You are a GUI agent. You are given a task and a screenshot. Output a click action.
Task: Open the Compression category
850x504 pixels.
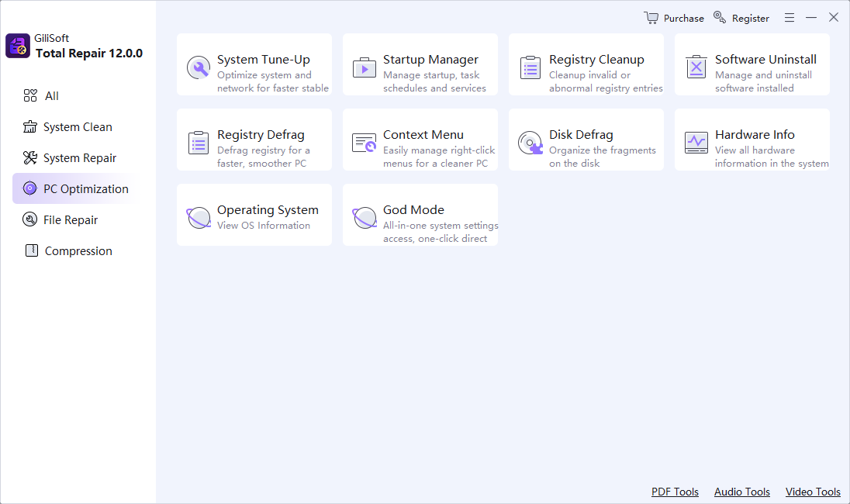77,250
